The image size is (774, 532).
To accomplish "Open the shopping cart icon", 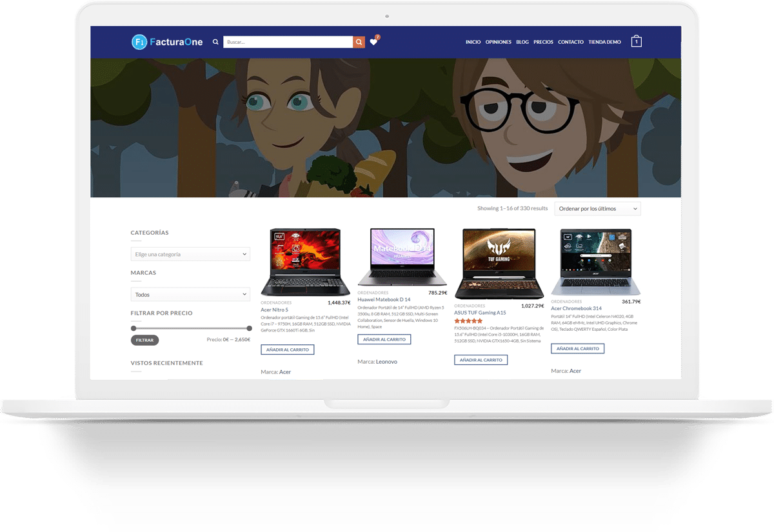I will tap(636, 42).
